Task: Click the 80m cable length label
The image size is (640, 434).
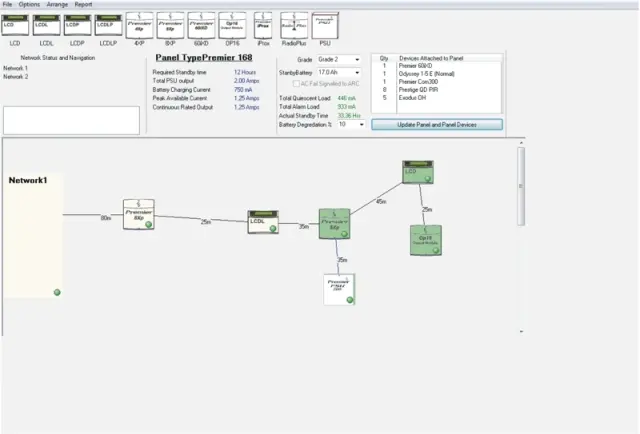Action: (106, 218)
